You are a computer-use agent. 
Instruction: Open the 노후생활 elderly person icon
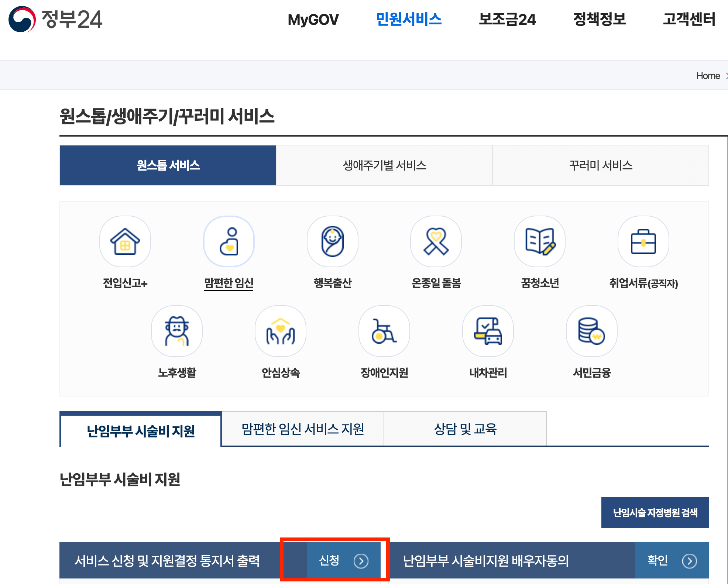point(177,331)
